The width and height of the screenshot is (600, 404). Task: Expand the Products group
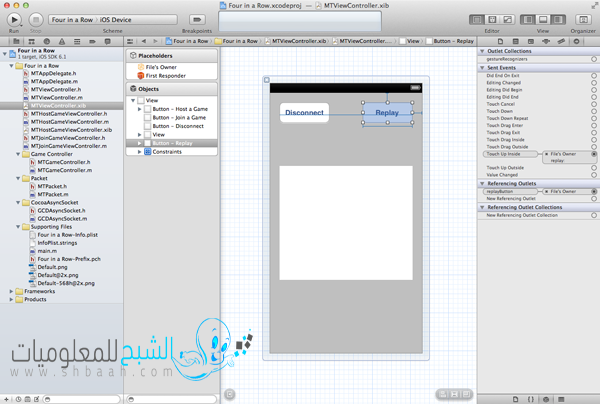[11, 300]
